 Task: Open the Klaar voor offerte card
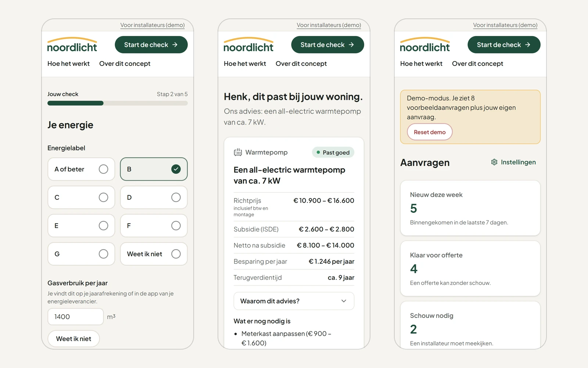470,269
